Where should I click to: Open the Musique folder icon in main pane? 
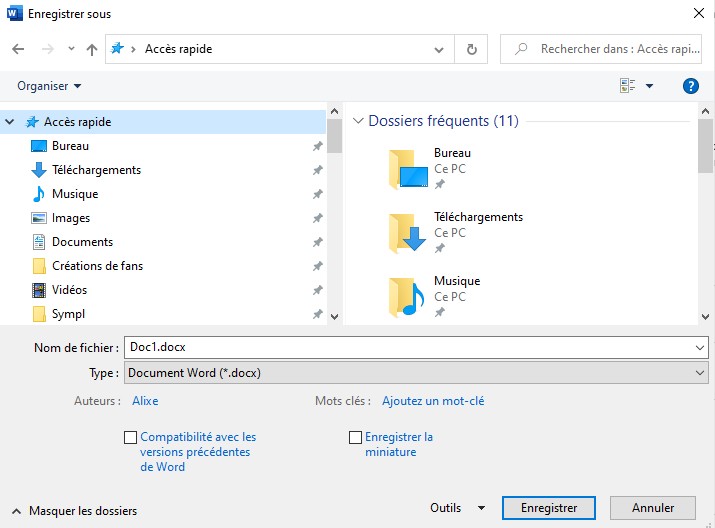(x=407, y=297)
